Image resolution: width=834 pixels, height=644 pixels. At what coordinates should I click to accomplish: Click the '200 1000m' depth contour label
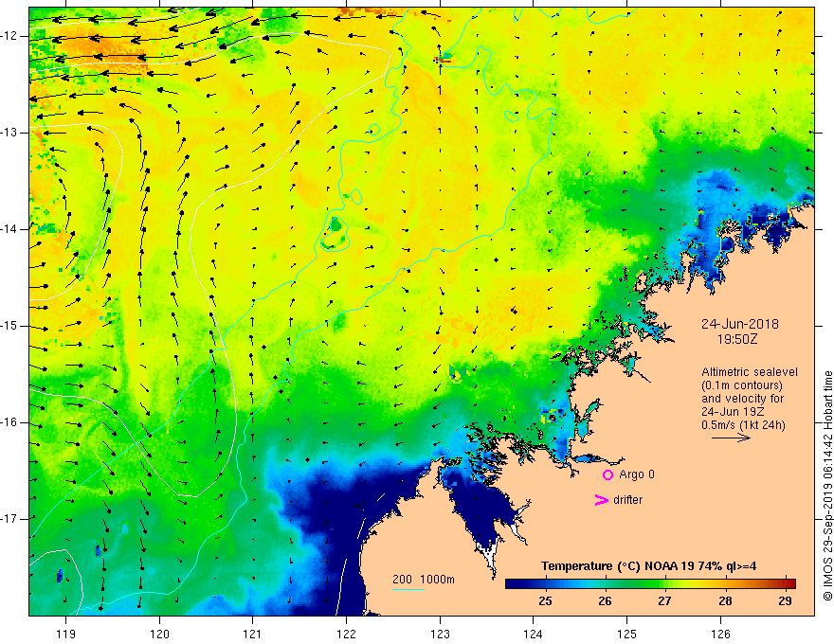tap(424, 580)
